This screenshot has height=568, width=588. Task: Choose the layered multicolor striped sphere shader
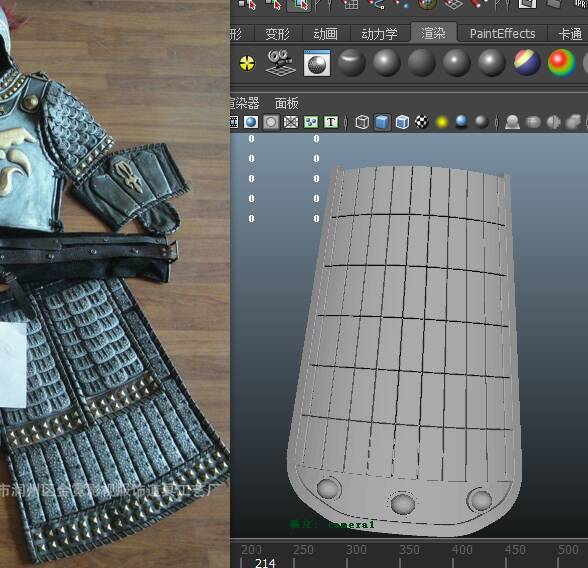click(x=527, y=63)
